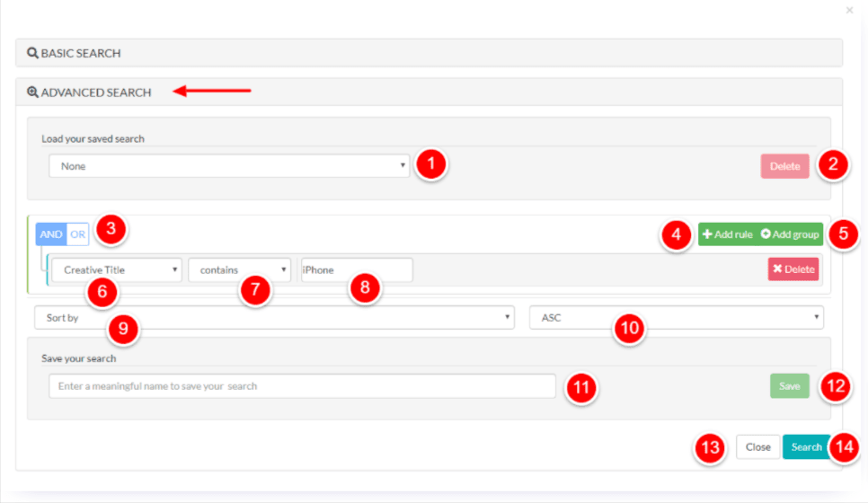Viewport: 868px width, 503px height.
Task: Collapse the ADVANCED SEARCH section
Action: pyautogui.click(x=429, y=92)
